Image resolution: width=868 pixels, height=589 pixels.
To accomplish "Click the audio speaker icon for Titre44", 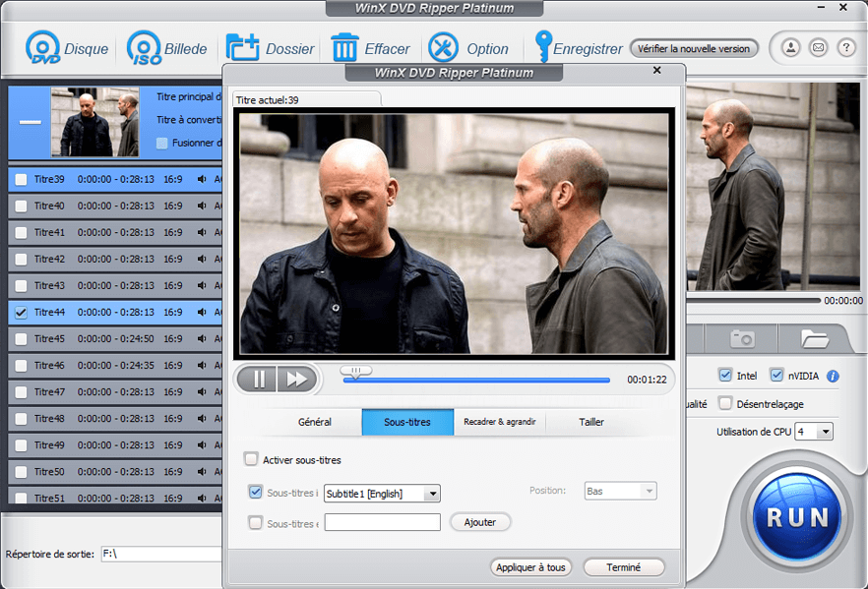I will [x=202, y=312].
